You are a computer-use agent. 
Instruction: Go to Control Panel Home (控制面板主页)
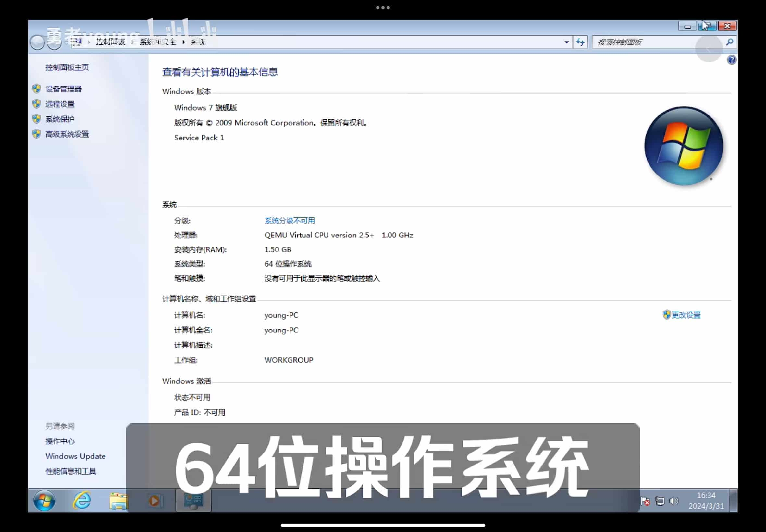coord(67,67)
